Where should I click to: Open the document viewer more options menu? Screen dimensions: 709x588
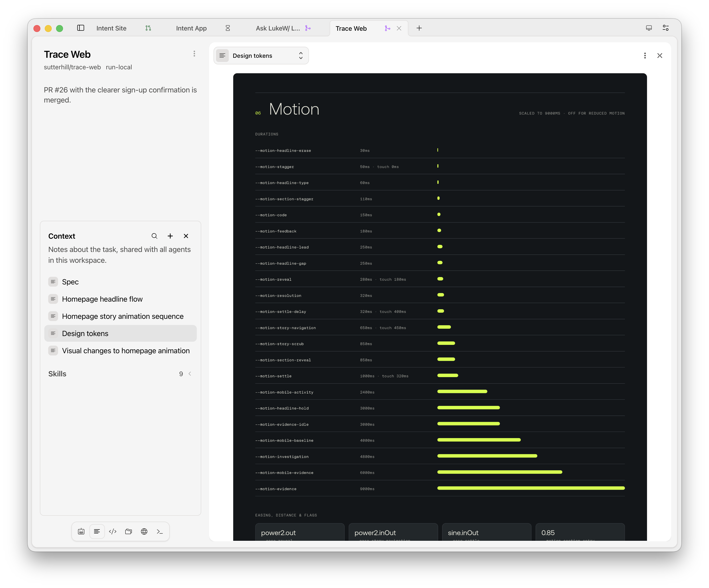[x=645, y=56]
